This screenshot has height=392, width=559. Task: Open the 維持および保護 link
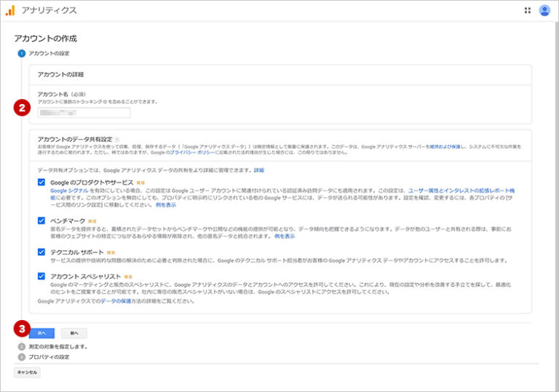445,146
